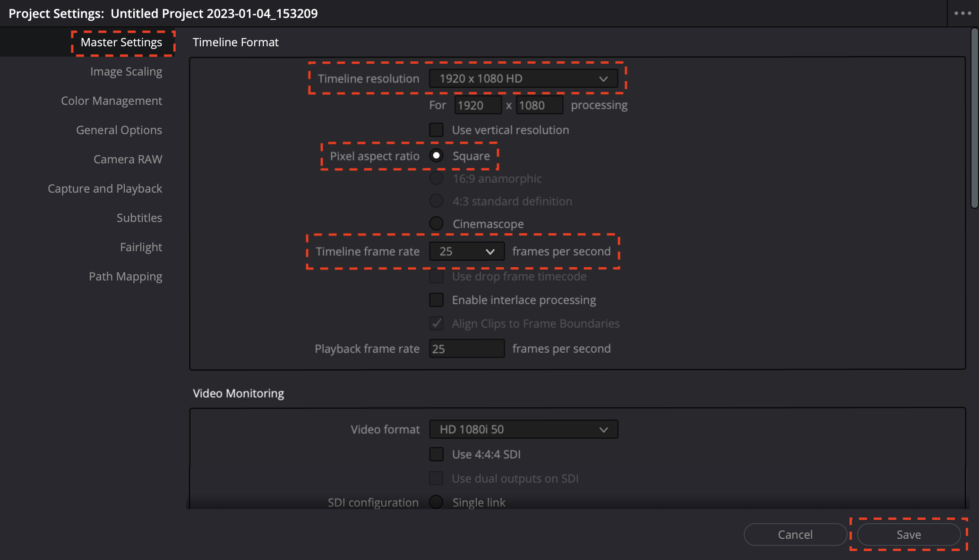Enable Use vertical resolution checkbox
The image size is (979, 560).
click(x=436, y=130)
